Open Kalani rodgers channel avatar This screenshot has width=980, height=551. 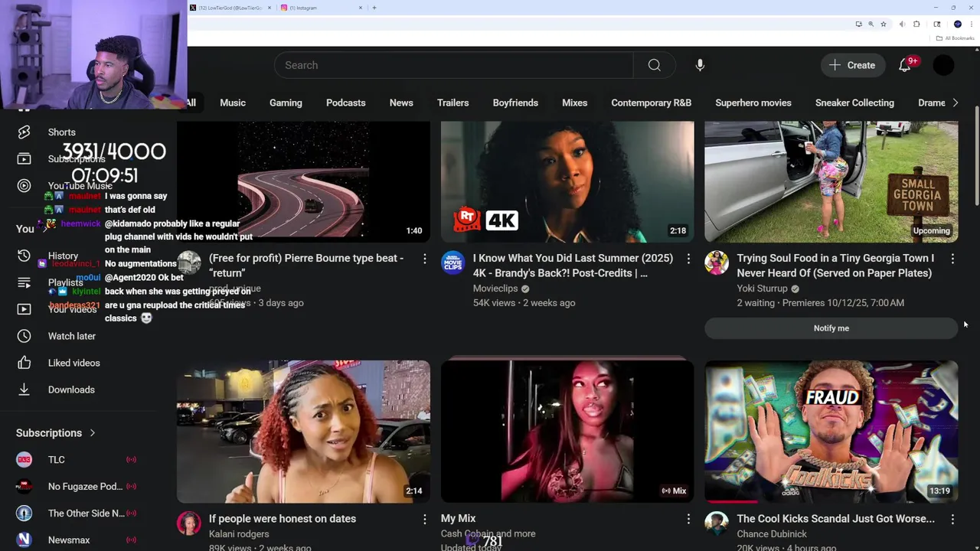pyautogui.click(x=188, y=523)
